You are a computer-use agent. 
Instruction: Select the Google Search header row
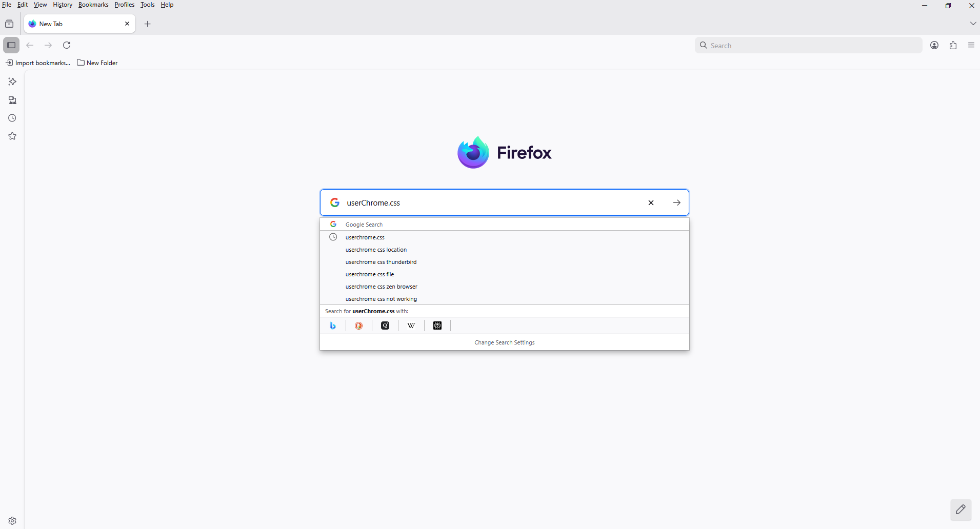505,225
